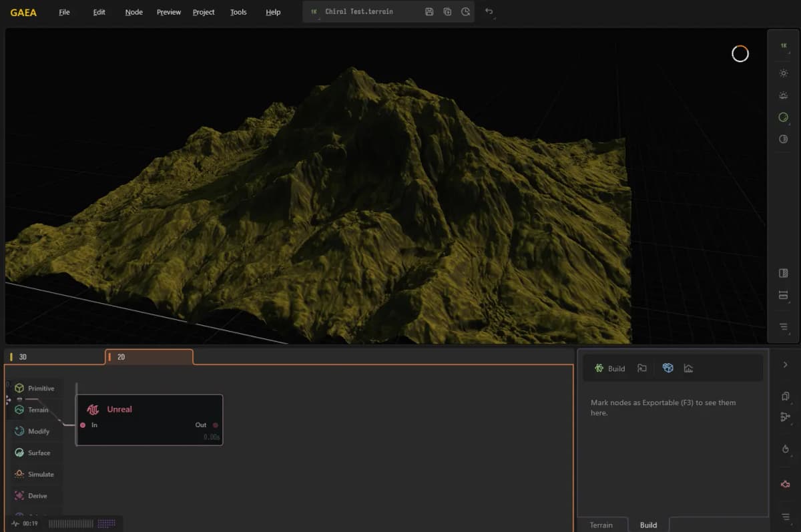Open the Preview menu
This screenshot has width=801, height=532.
click(x=169, y=12)
